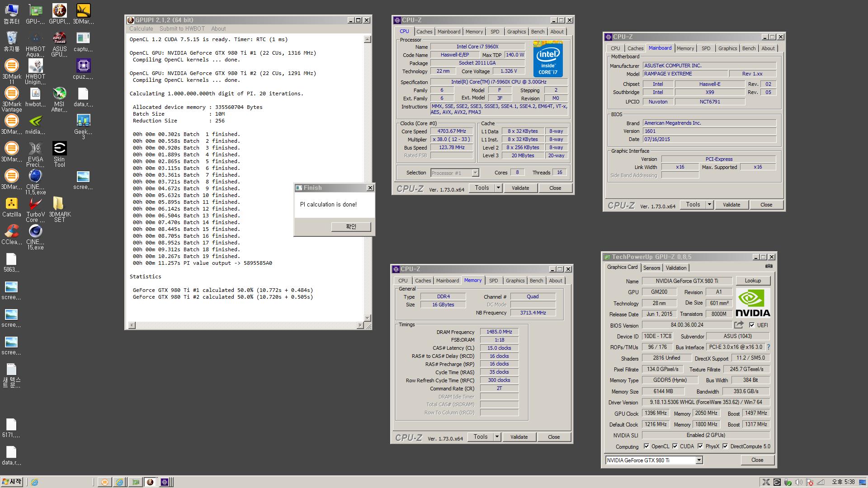This screenshot has width=868, height=488.
Task: Open Graphics tab in CPU-Z Mainboard window
Action: click(727, 48)
